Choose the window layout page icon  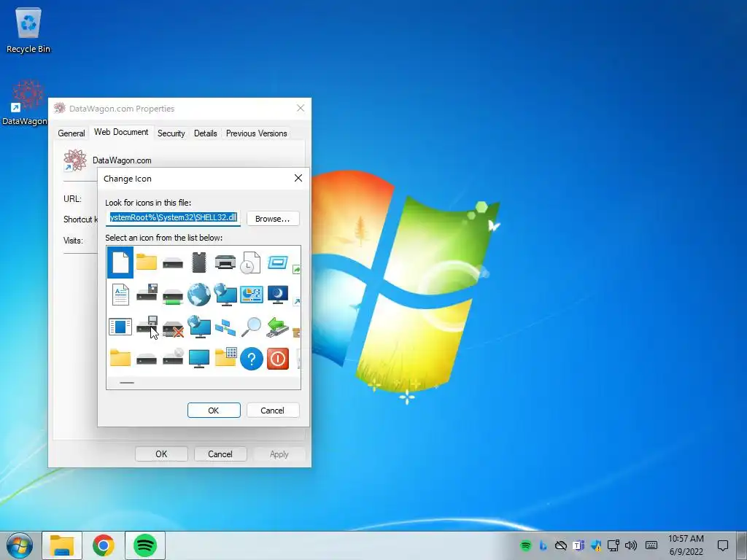tap(120, 327)
